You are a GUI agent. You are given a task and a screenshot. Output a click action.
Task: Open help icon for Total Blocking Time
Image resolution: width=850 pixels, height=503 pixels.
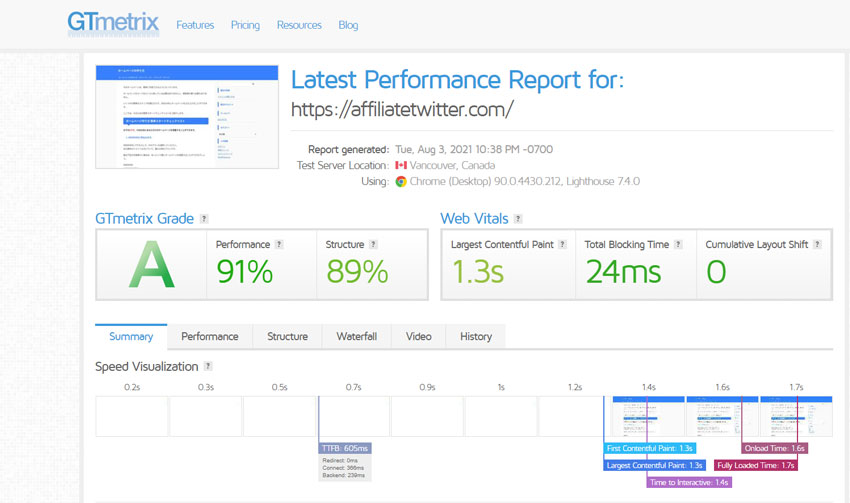click(x=678, y=244)
